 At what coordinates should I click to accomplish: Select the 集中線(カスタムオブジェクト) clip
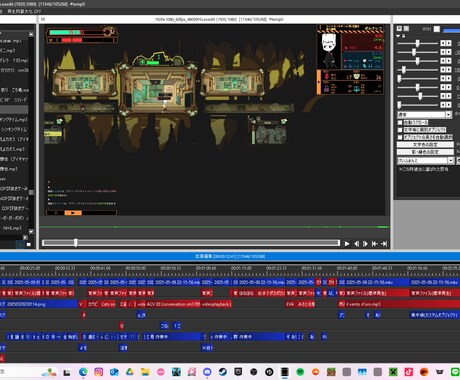tap(435, 315)
